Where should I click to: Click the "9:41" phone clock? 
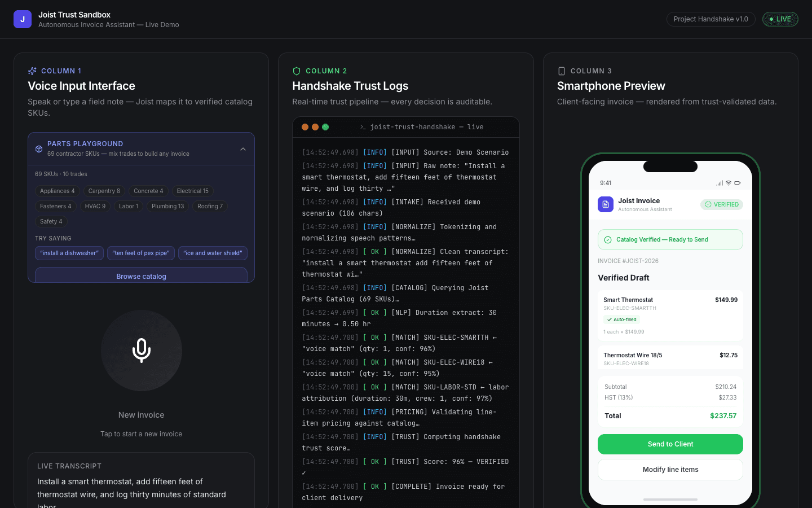606,183
